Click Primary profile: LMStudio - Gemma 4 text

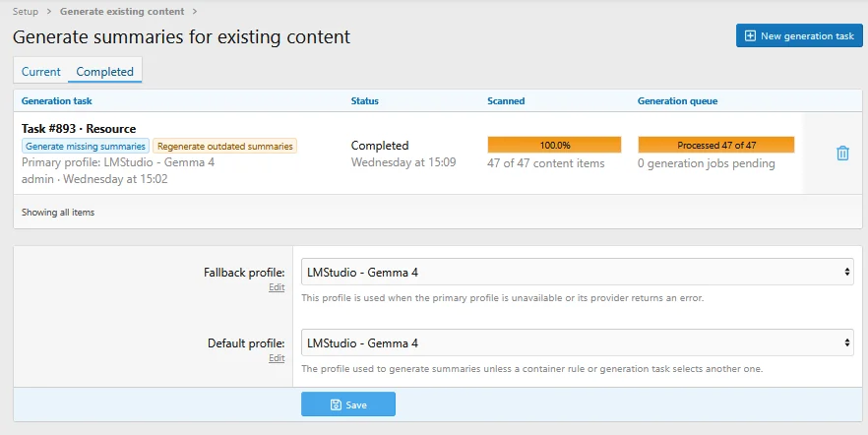[x=118, y=162]
